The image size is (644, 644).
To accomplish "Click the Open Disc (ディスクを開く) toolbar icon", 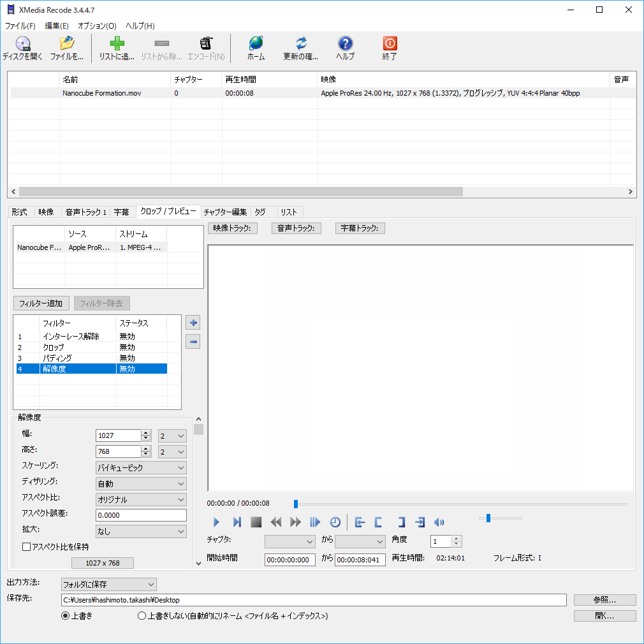I will coord(22,43).
